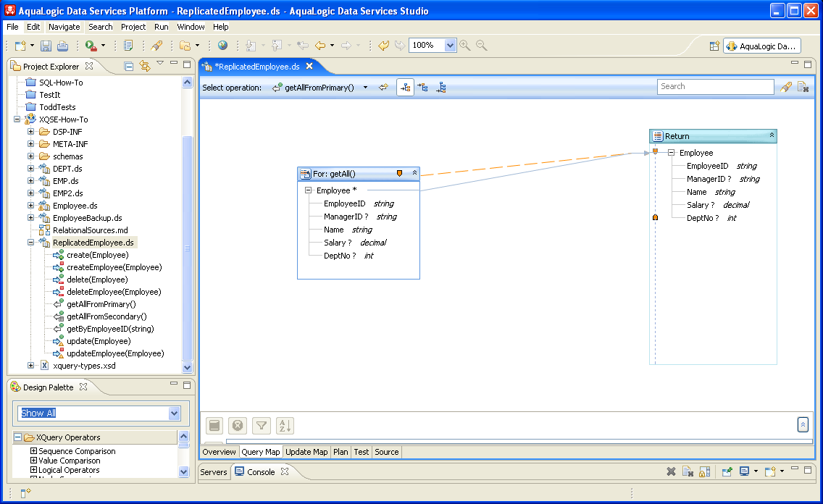Image resolution: width=823 pixels, height=504 pixels.
Task: Click the Run server icon
Action: point(91,46)
